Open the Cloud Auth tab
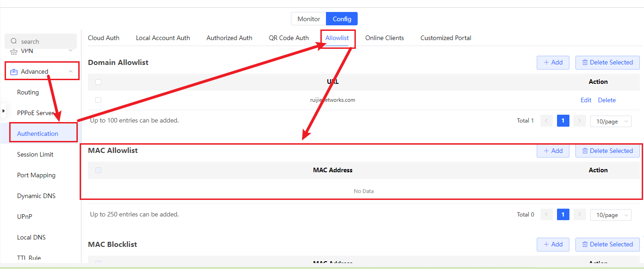Viewport: 644px width, 269px height. point(104,38)
